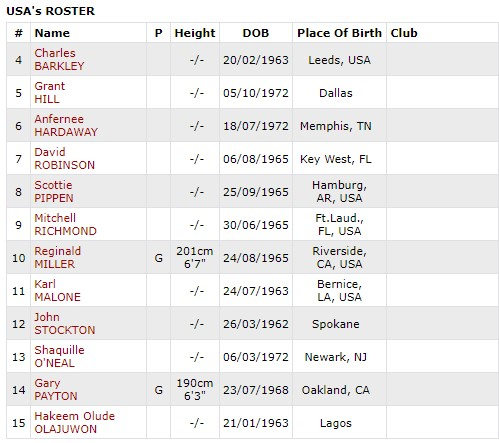Open Scottie PIPPEN player link
This screenshot has height=443, width=499.
click(54, 191)
